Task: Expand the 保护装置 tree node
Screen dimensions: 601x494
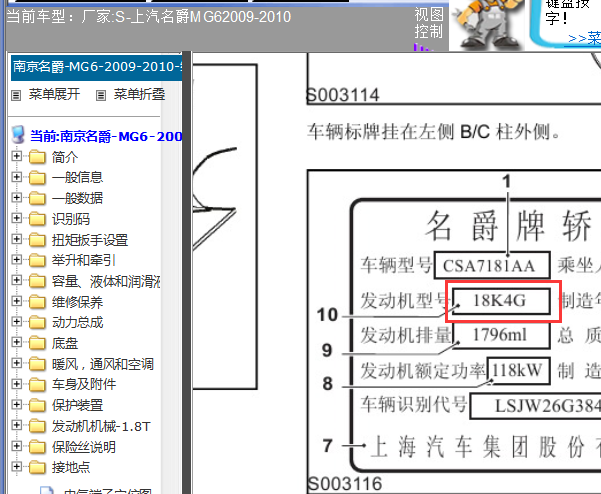Action: [16, 404]
